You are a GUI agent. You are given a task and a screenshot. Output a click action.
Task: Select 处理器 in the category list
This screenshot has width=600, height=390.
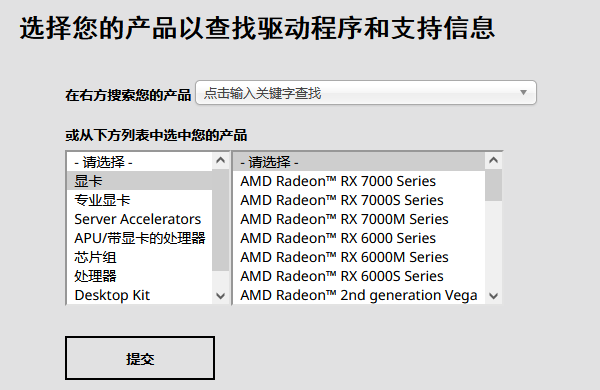[139, 276]
